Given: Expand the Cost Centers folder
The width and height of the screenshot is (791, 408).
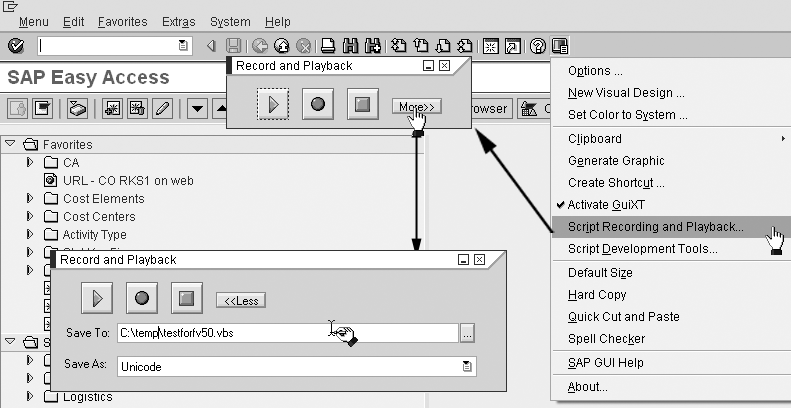Looking at the screenshot, I should 30,216.
